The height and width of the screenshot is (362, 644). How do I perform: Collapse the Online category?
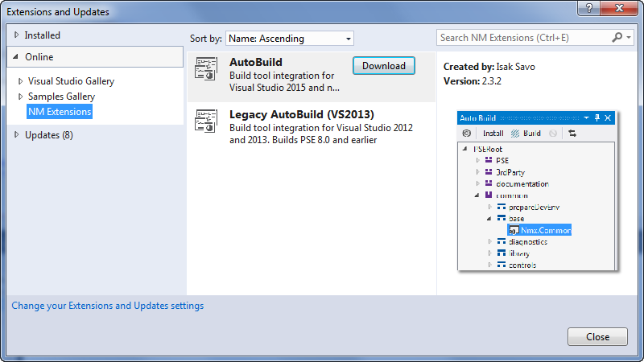pyautogui.click(x=17, y=57)
